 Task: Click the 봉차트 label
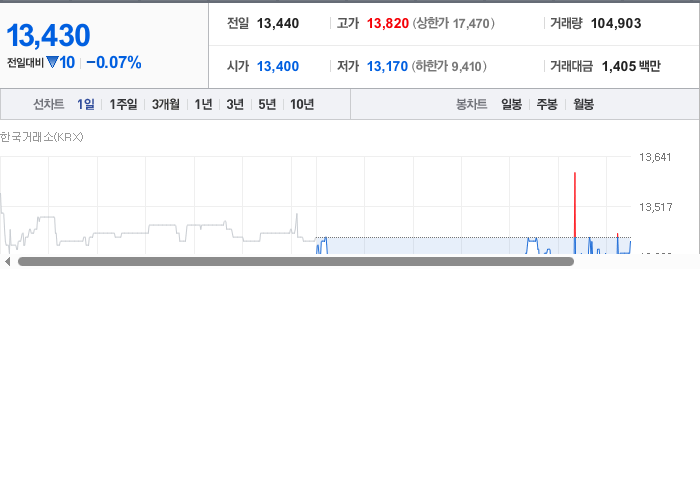tap(471, 104)
